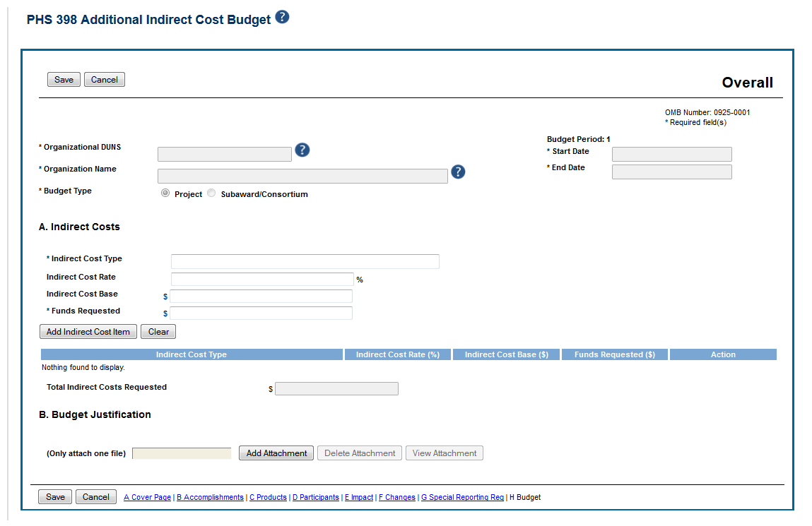Choose Subaward/Consortium budget type

pyautogui.click(x=211, y=193)
